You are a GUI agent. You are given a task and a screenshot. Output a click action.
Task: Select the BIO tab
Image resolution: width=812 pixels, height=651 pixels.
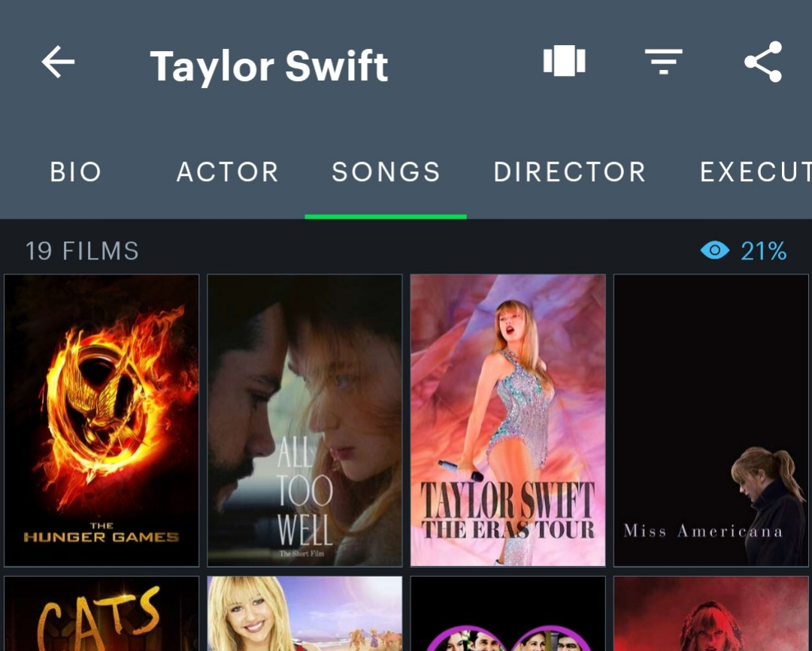[75, 172]
